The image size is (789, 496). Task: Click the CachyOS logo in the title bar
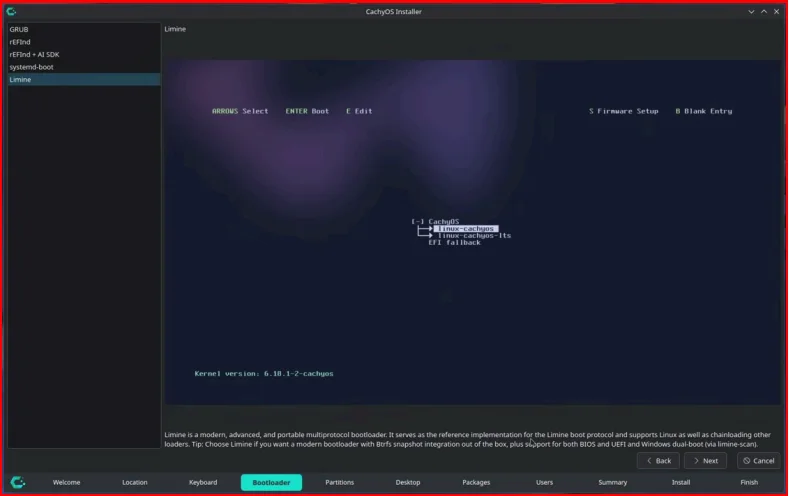[x=11, y=11]
